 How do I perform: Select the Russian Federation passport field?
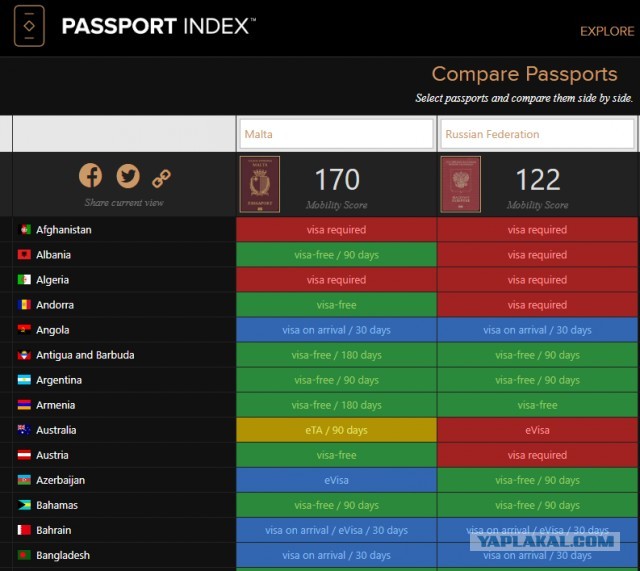pyautogui.click(x=537, y=134)
